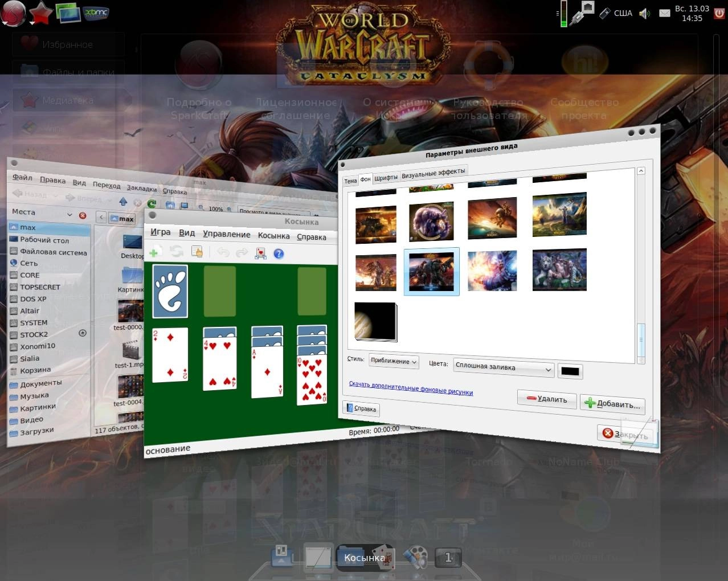Open the Управление menu in Косынка
This screenshot has height=581, width=728.
226,234
